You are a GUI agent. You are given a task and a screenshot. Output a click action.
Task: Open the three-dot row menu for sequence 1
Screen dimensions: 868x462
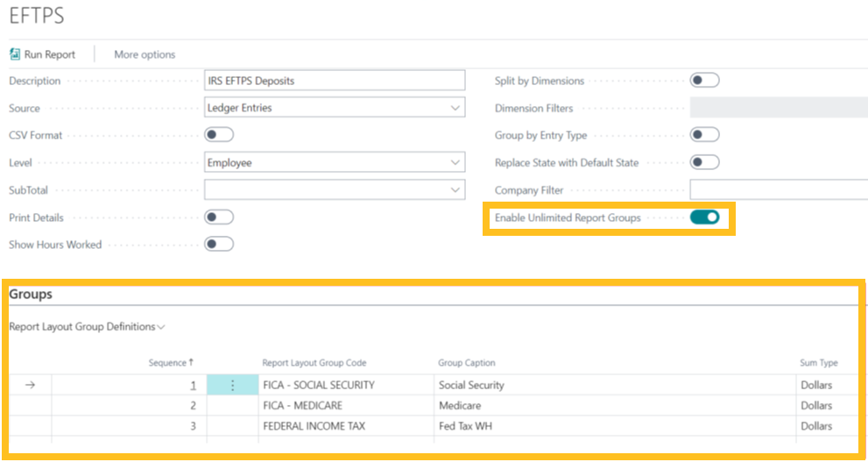pos(232,385)
